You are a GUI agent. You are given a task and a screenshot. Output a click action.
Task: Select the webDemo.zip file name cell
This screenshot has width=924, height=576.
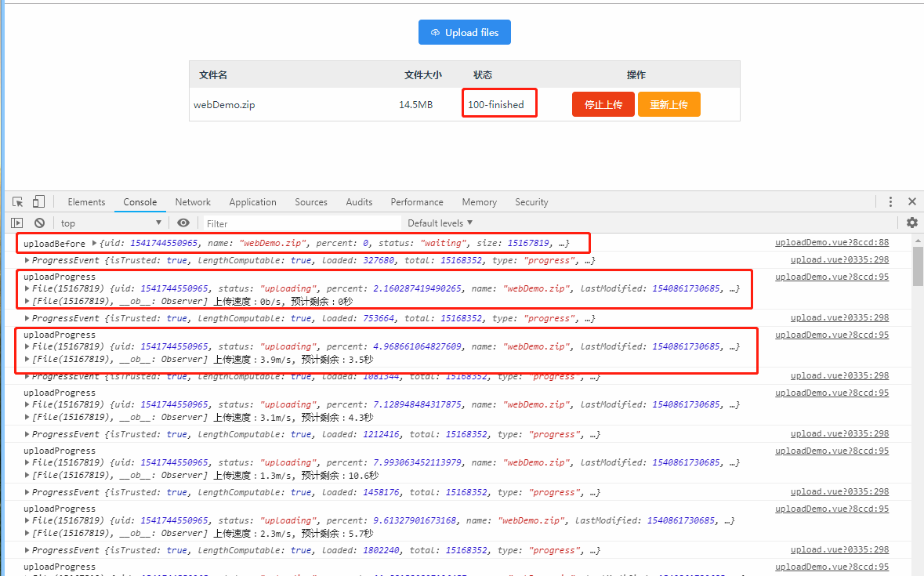coord(224,105)
